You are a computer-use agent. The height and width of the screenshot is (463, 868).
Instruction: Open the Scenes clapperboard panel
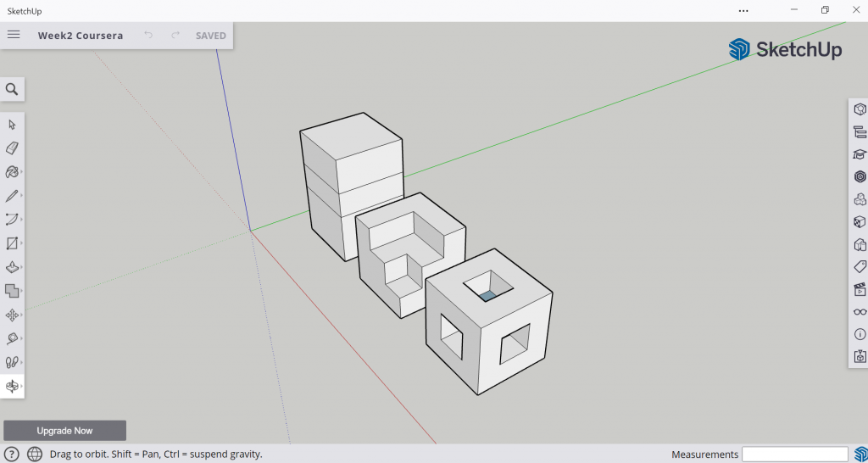(x=860, y=289)
